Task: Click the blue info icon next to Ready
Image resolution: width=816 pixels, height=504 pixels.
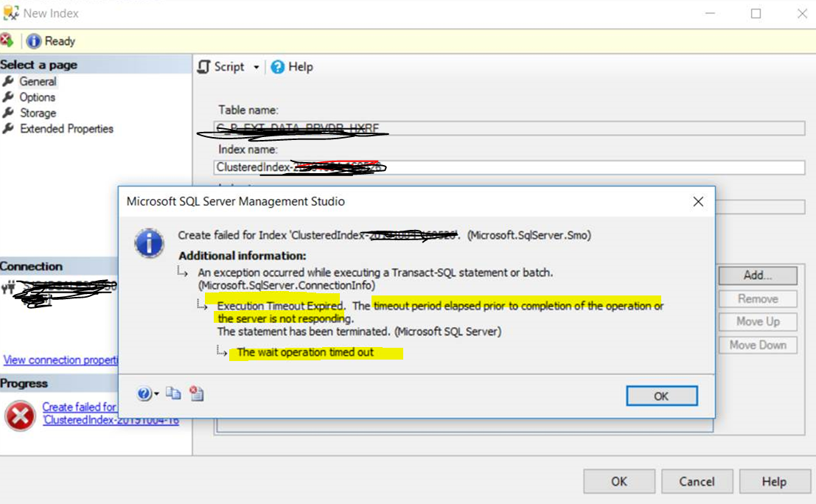Action: tap(34, 41)
